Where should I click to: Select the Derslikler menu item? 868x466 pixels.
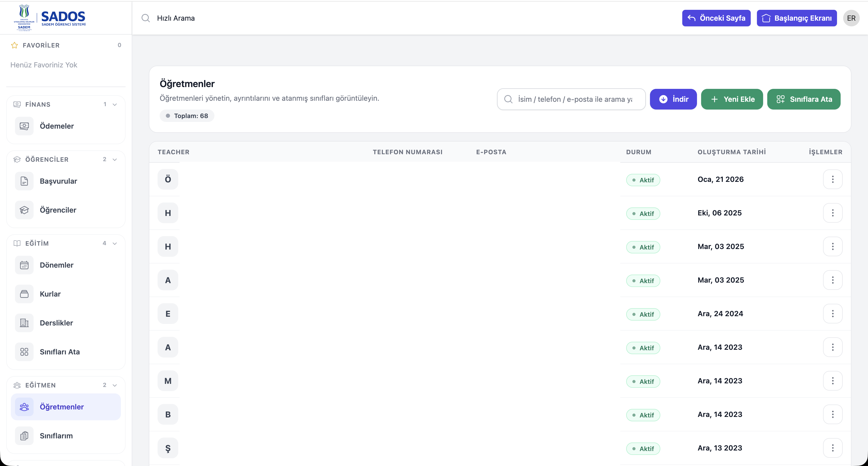click(66, 323)
